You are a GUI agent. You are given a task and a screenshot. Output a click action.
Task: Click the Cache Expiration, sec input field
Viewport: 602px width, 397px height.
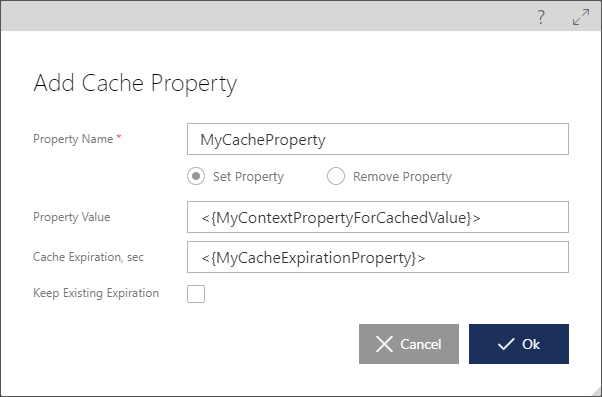coord(378,257)
